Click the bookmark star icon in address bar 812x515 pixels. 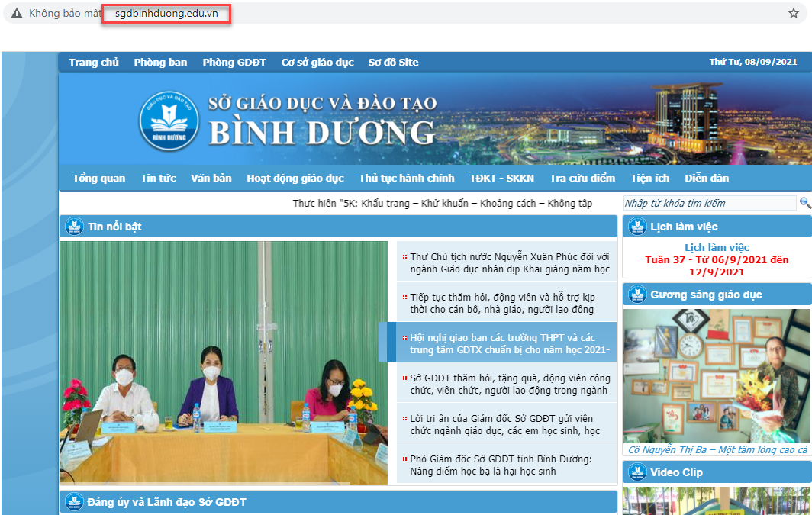pyautogui.click(x=794, y=14)
